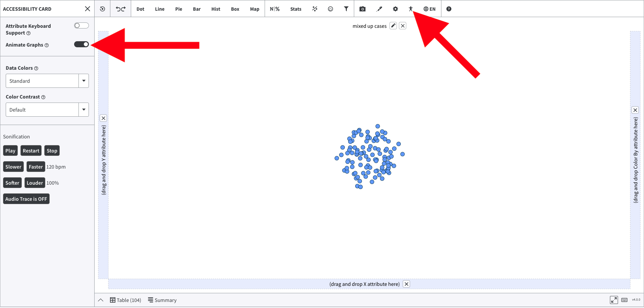644x308 pixels.
Task: Click the Sonification section heading
Action: click(16, 137)
